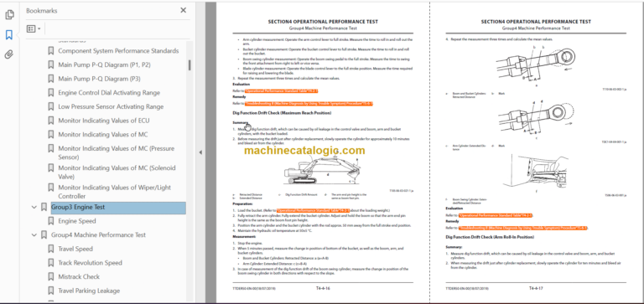Image resolution: width=644 pixels, height=304 pixels.
Task: Open the Page Thumbnails panel icon
Action: [x=9, y=15]
